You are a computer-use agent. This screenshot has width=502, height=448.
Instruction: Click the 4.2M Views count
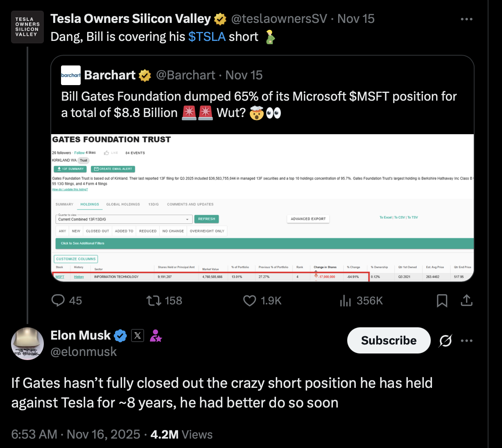(181, 434)
